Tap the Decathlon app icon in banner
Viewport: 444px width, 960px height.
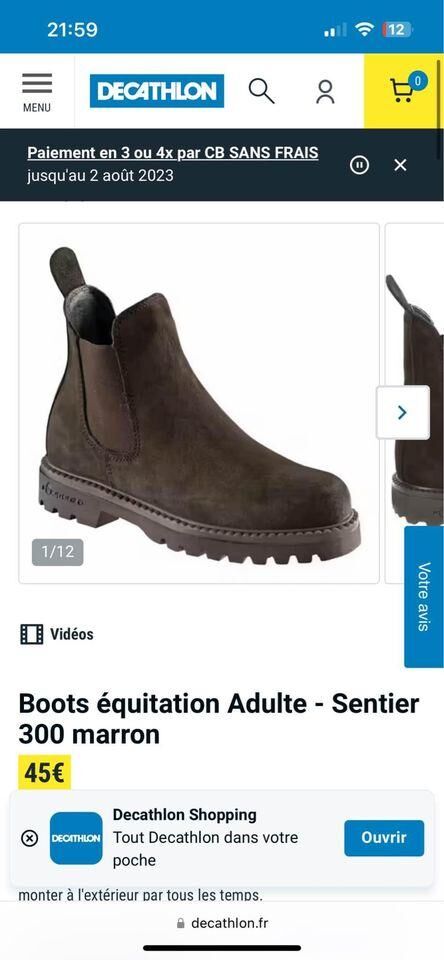click(76, 838)
